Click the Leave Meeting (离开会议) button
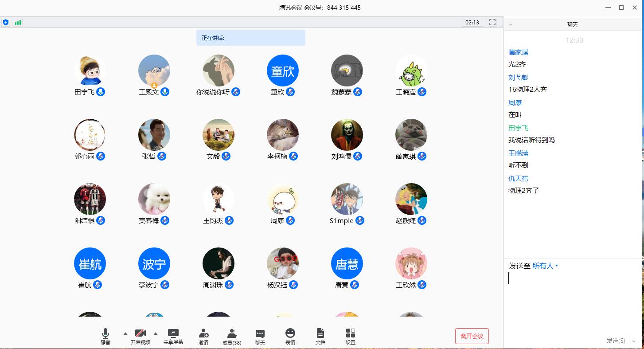Image resolution: width=644 pixels, height=349 pixels. [x=472, y=336]
